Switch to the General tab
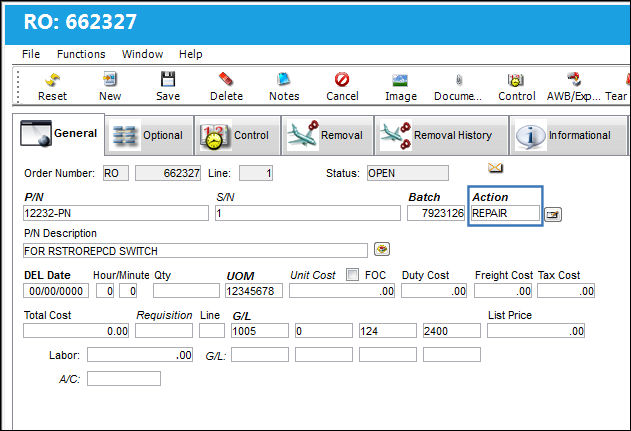This screenshot has height=431, width=631. click(59, 134)
